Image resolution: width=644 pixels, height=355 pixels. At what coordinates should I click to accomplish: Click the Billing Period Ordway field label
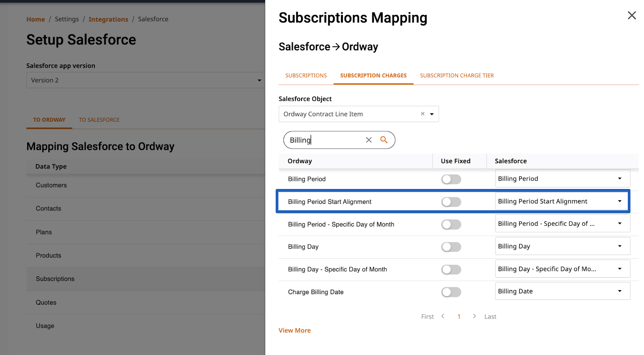307,179
